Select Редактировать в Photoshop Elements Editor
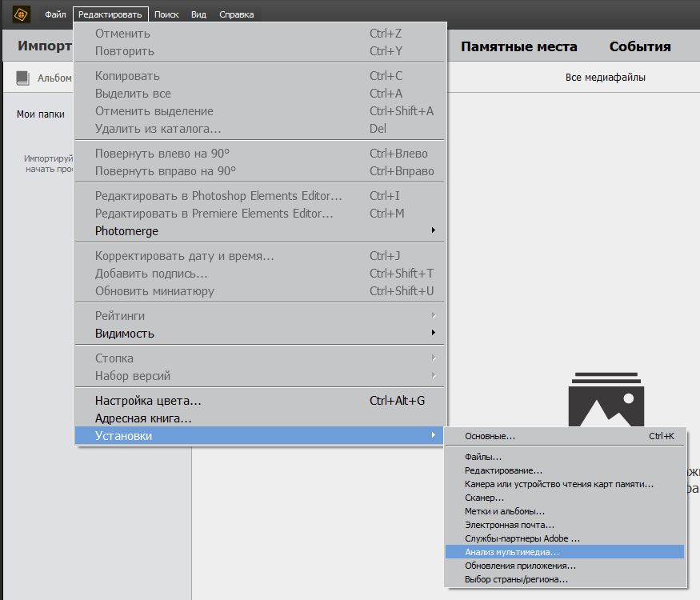This screenshot has height=600, width=700. click(260, 195)
